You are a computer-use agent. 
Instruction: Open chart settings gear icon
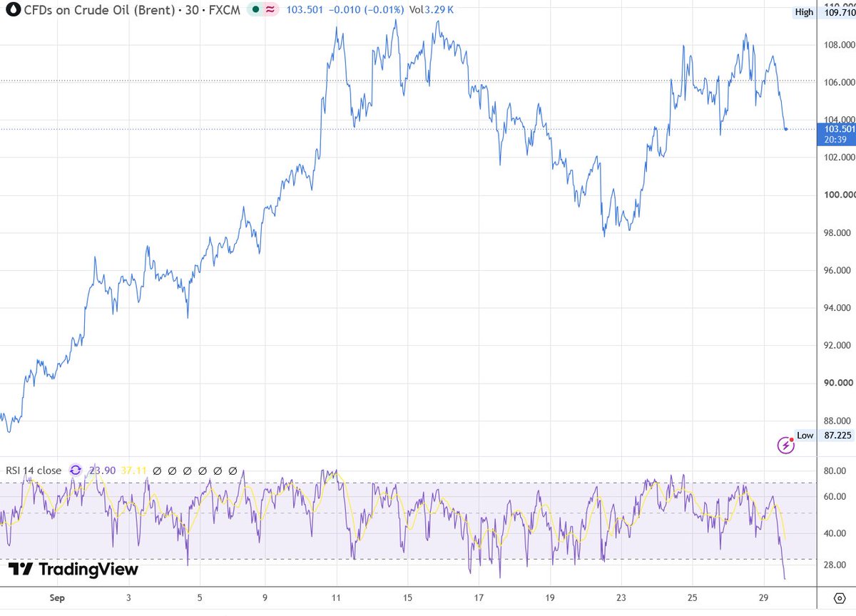pos(839,597)
